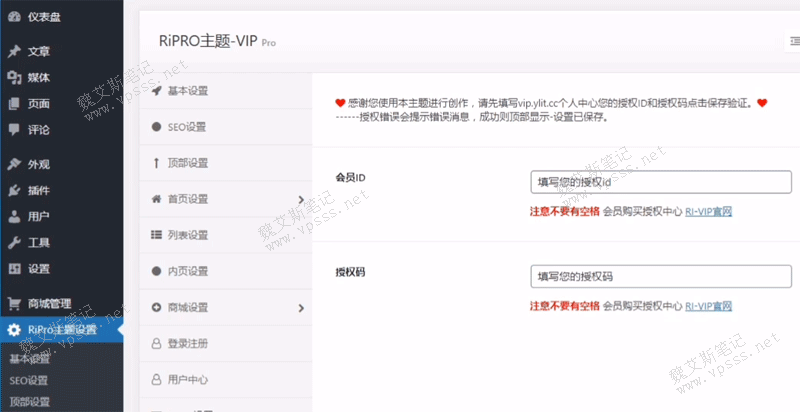Image resolution: width=800 pixels, height=412 pixels.
Task: Open RI-VIP官网 link under 会员ID
Action: click(x=708, y=212)
